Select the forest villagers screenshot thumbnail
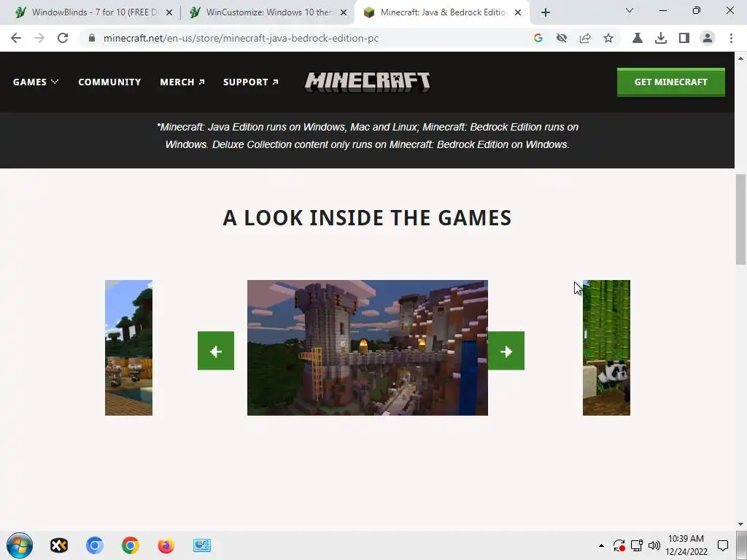The width and height of the screenshot is (747, 560). point(128,348)
